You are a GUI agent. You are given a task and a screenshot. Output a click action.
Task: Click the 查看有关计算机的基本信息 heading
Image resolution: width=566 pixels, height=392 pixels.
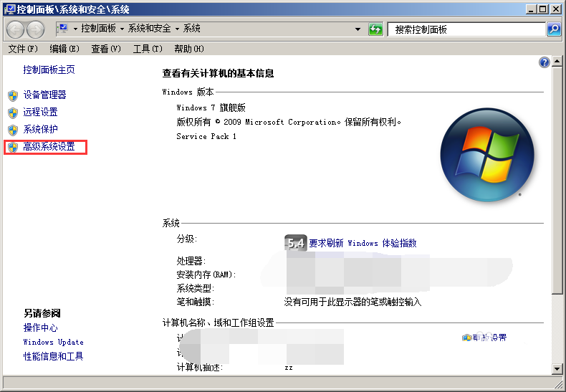click(218, 74)
